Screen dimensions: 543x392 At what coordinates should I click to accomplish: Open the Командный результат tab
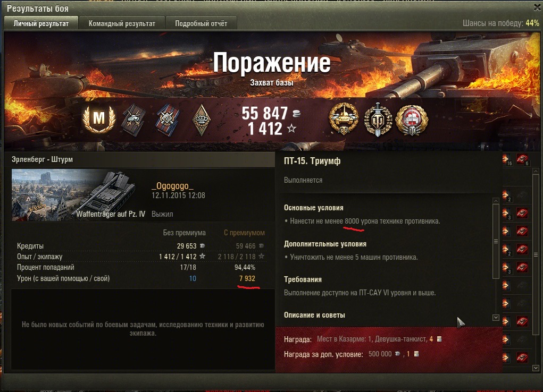point(122,23)
